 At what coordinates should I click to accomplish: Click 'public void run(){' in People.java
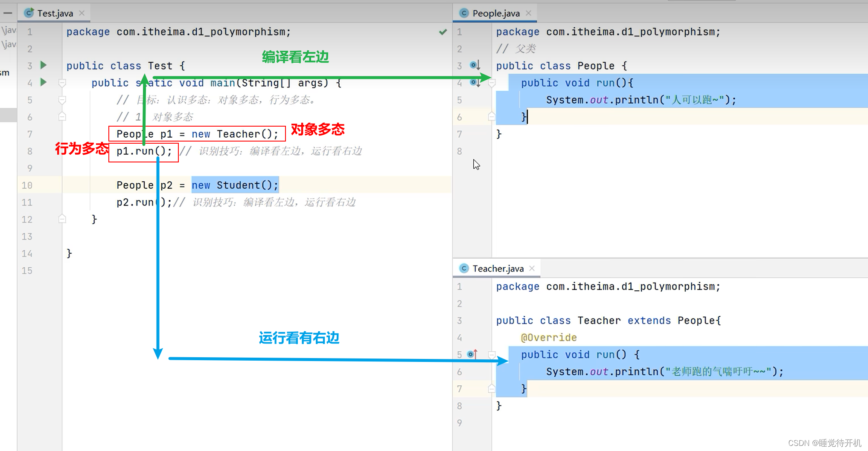pos(577,83)
